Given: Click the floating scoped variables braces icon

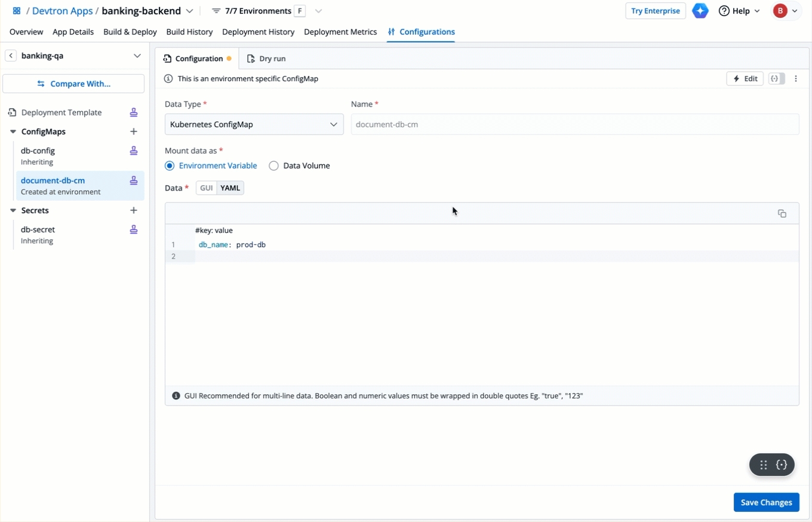Looking at the screenshot, I should click(x=782, y=465).
